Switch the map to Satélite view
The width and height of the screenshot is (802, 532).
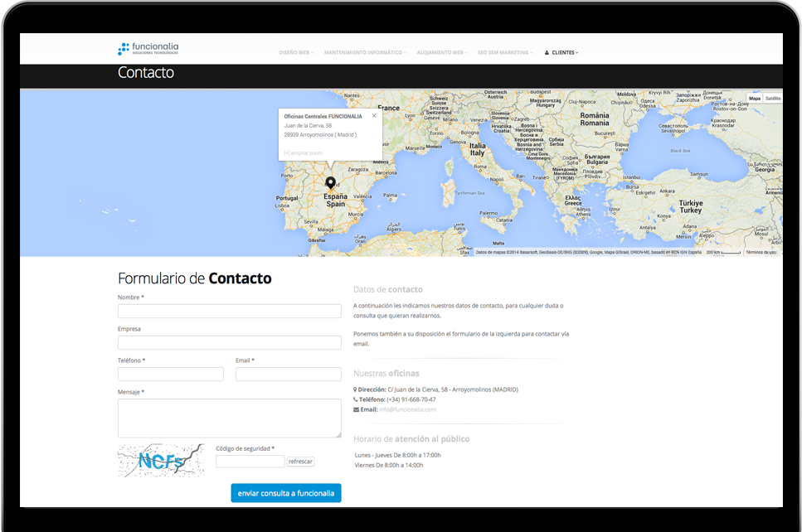(x=774, y=98)
